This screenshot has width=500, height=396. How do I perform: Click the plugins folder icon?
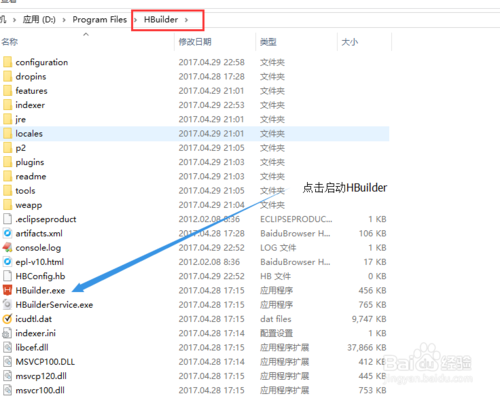(x=7, y=162)
